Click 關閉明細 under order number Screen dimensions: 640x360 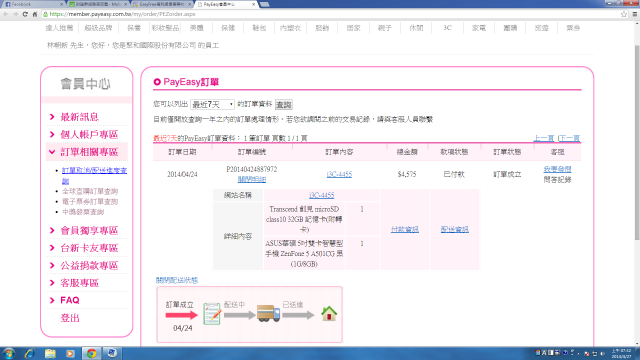tap(252, 179)
